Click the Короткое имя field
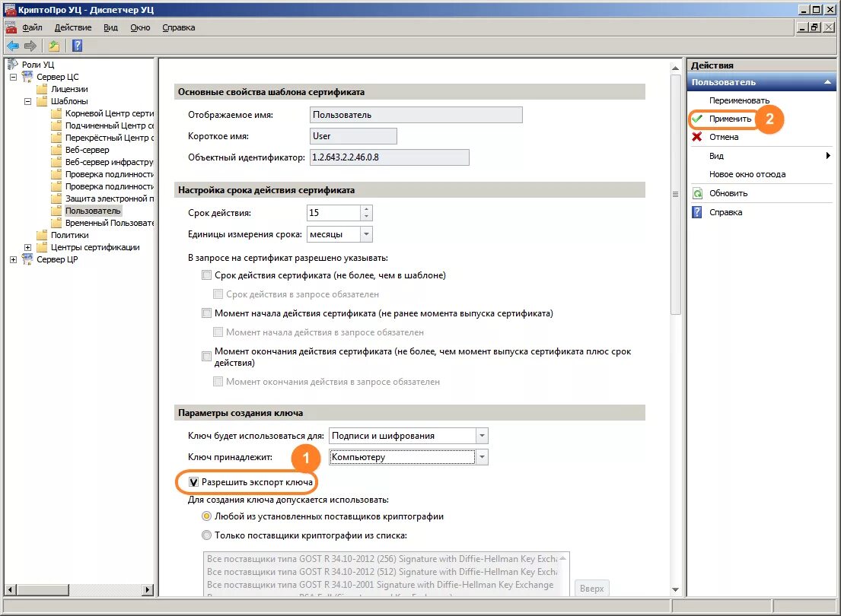 tap(353, 136)
